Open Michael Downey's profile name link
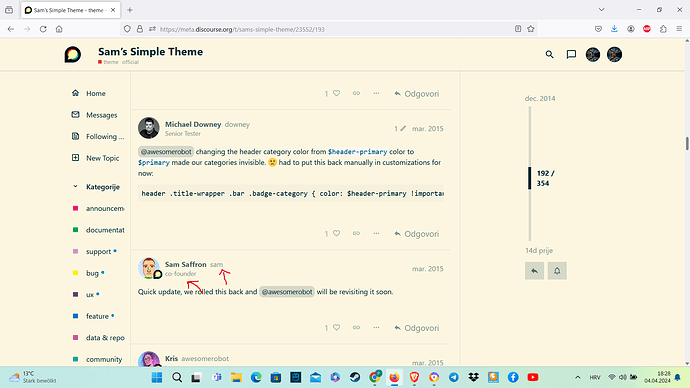This screenshot has height=388, width=690. point(193,124)
